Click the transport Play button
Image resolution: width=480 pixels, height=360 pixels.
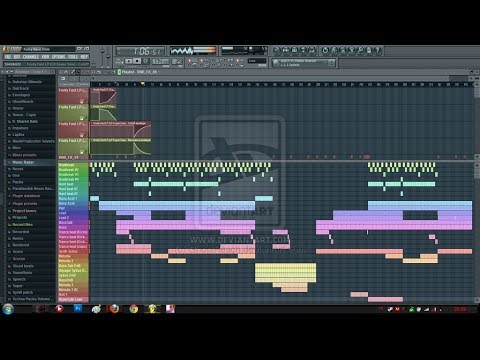click(129, 61)
